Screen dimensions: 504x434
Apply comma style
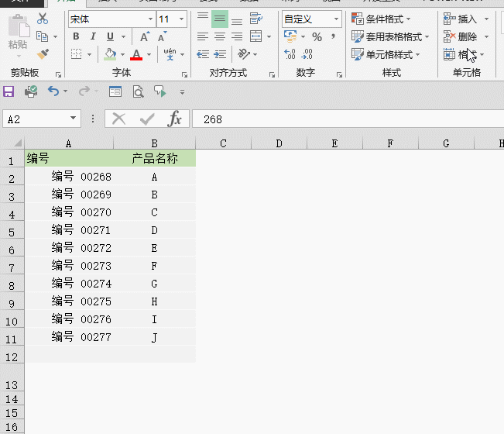point(334,36)
